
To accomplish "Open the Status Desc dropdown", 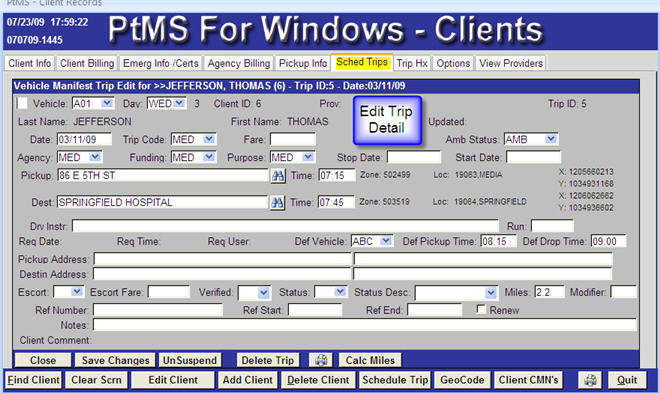I will (490, 292).
